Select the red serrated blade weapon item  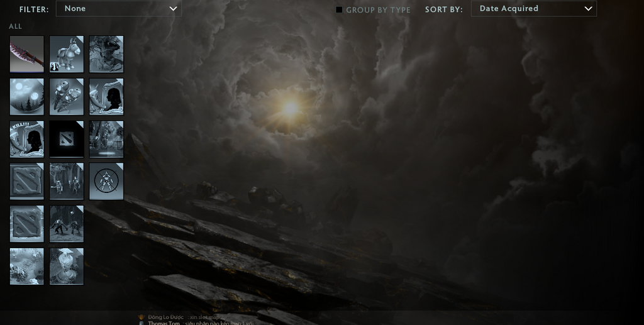tap(27, 54)
